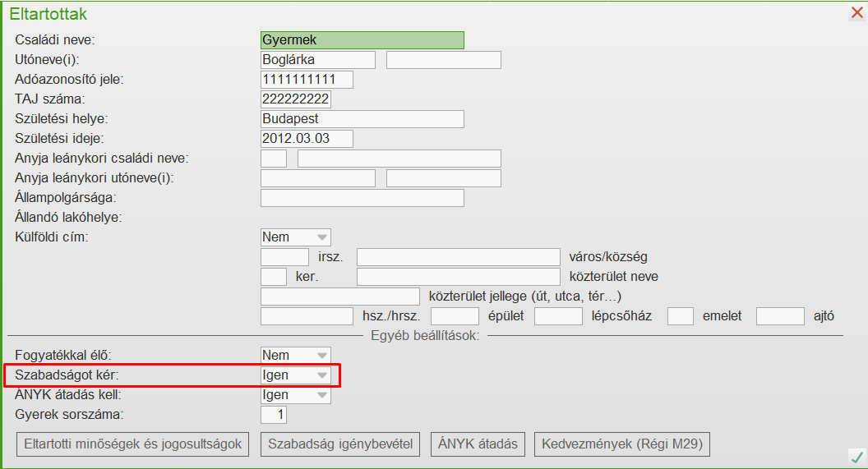Click the közterület jellege field

tap(340, 297)
